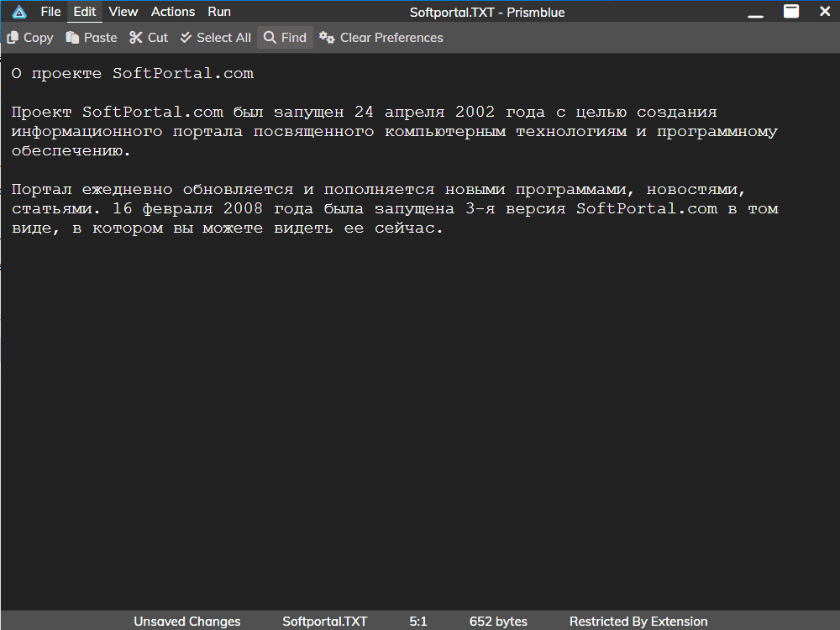Image resolution: width=840 pixels, height=630 pixels.
Task: Click the Find button label
Action: pos(294,38)
